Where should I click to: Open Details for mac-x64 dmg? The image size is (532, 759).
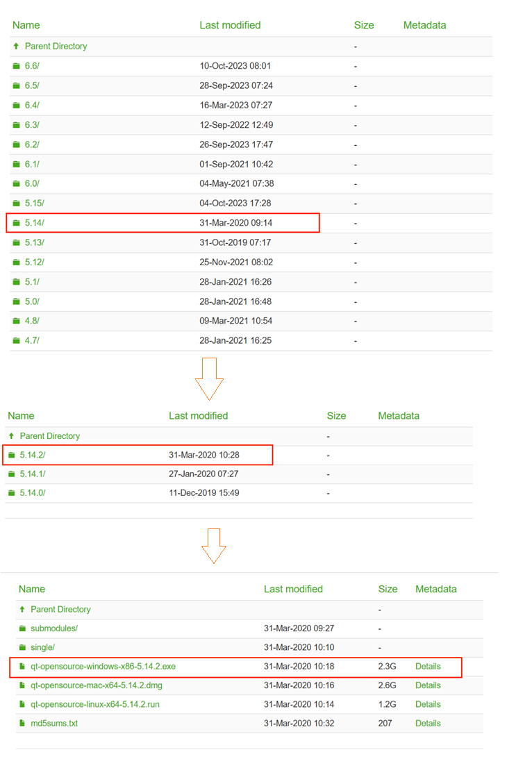pyautogui.click(x=428, y=685)
